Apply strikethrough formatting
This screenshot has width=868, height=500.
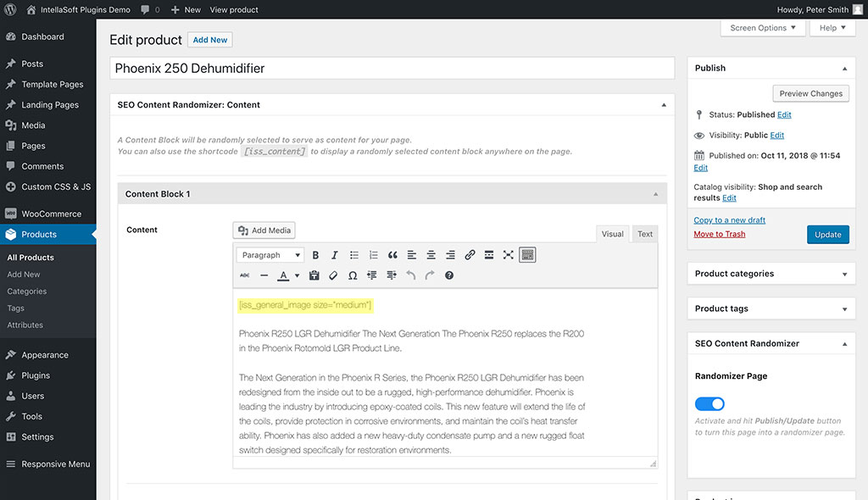pos(245,275)
